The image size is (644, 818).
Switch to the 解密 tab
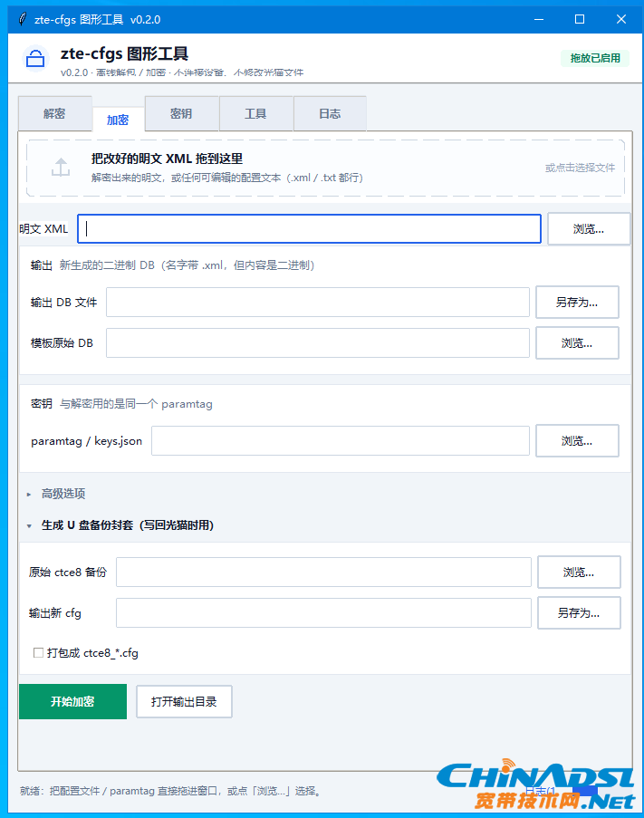coord(54,113)
